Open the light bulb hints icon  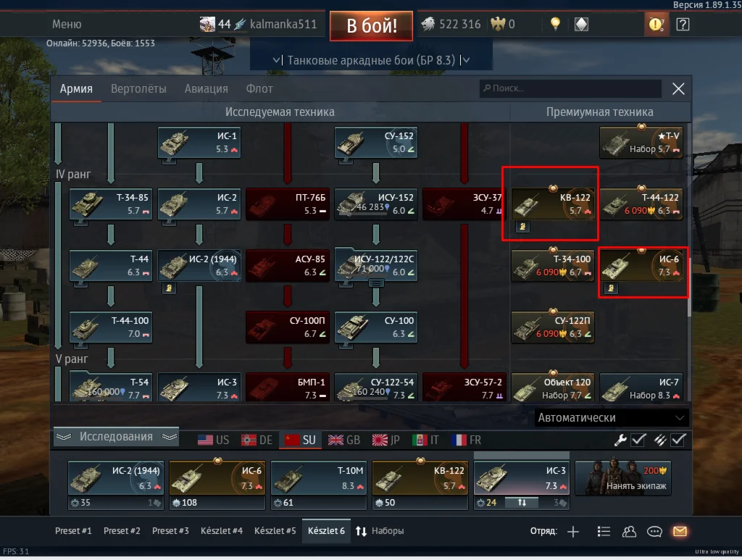(x=555, y=24)
